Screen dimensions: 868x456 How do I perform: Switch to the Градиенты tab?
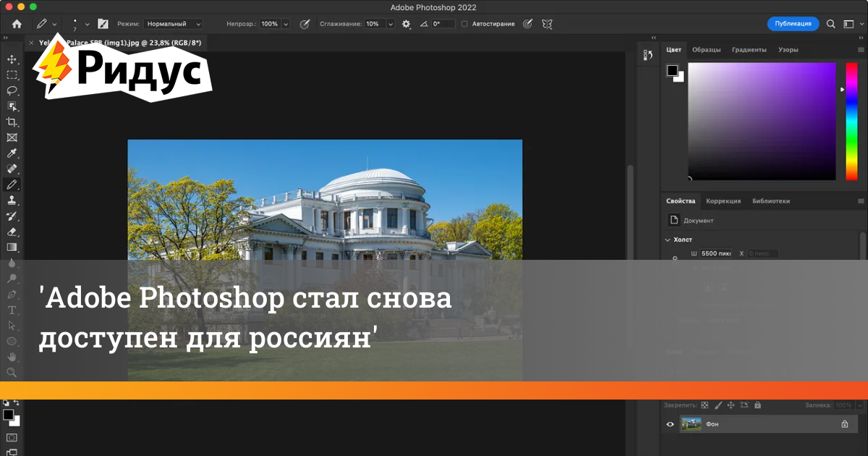pos(749,50)
